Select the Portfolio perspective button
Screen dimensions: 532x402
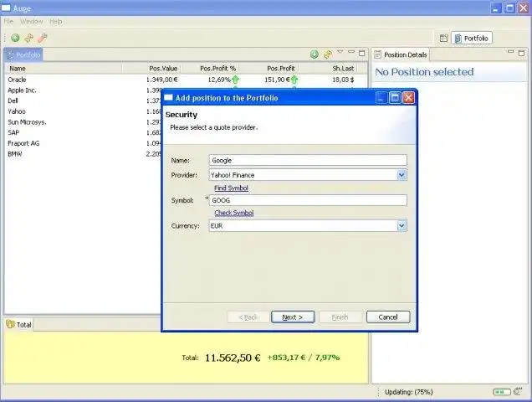point(472,38)
